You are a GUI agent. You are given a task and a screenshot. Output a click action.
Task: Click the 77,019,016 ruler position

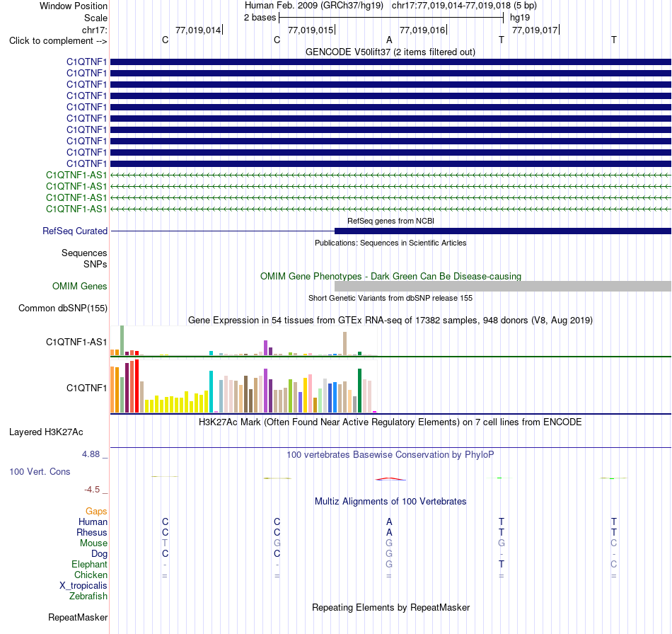coord(422,30)
